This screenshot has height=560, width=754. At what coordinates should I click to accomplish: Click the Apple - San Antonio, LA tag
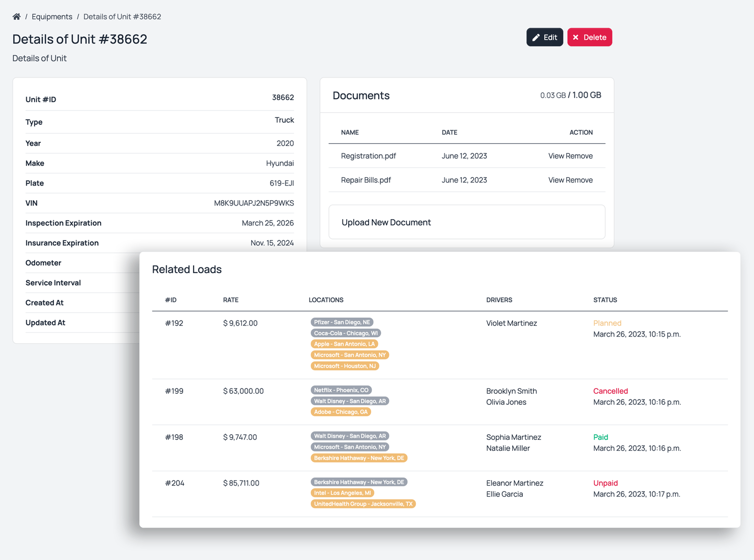tap(344, 344)
